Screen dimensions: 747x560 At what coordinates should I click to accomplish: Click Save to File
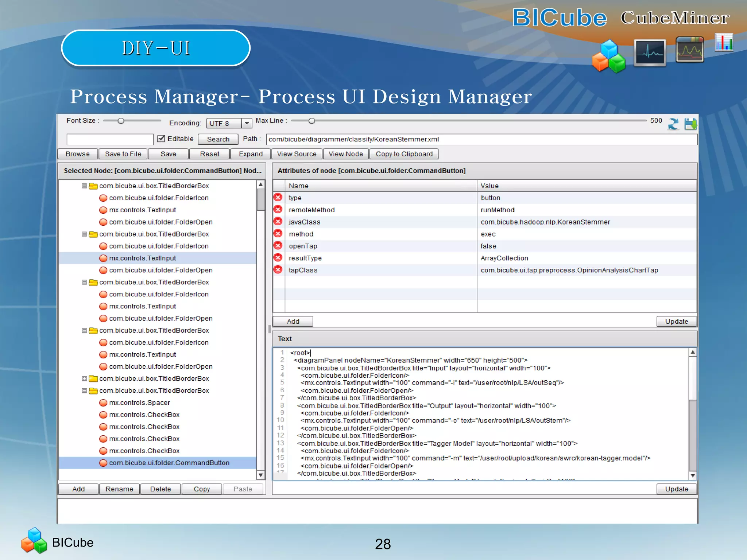123,154
